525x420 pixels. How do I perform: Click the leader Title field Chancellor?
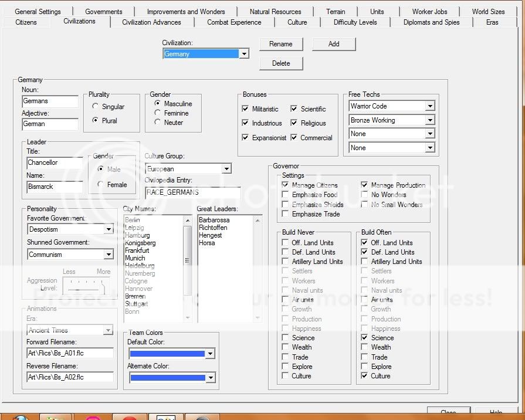pos(55,162)
